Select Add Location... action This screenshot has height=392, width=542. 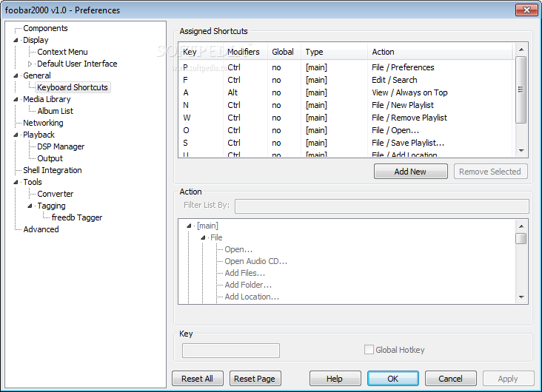point(252,297)
